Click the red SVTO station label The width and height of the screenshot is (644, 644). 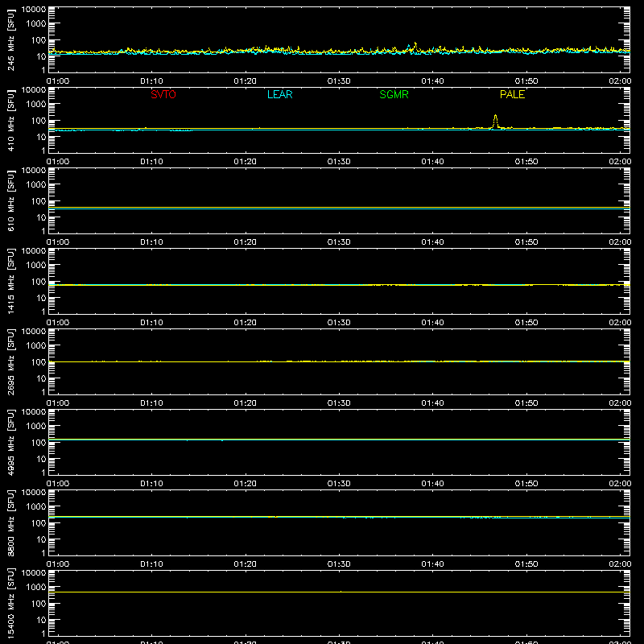pos(163,94)
